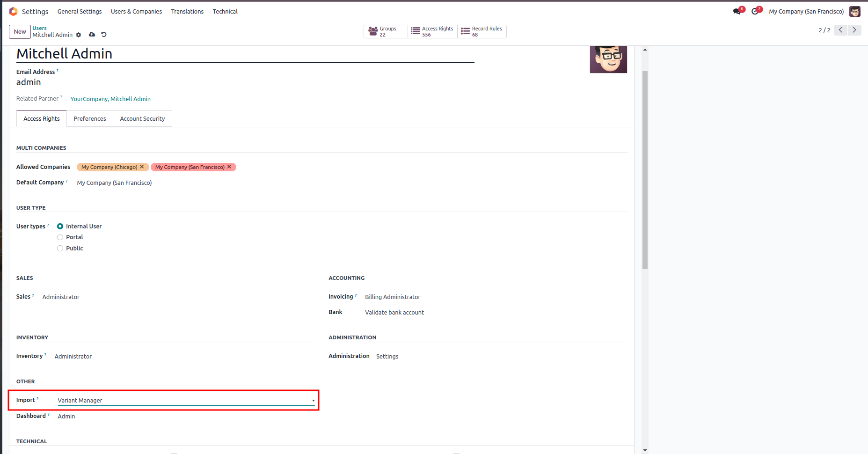Switch to the Account Security tab
868x454 pixels.
click(x=142, y=118)
